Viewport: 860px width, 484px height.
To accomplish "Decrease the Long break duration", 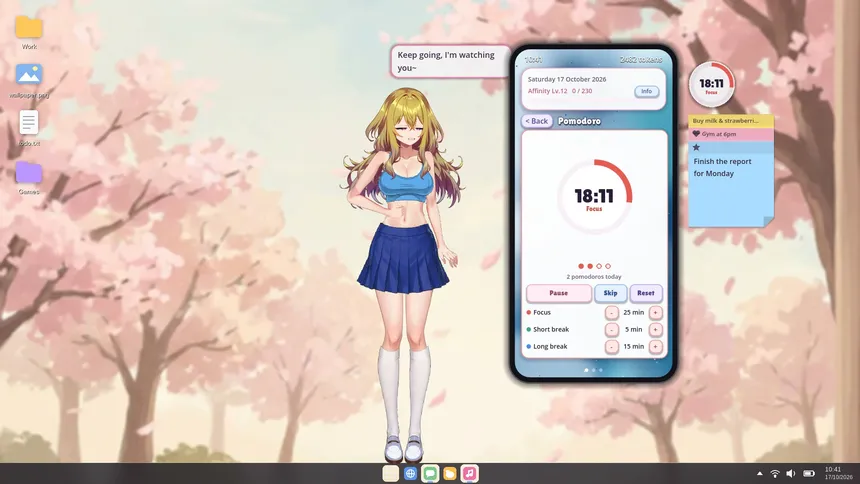I will point(612,346).
